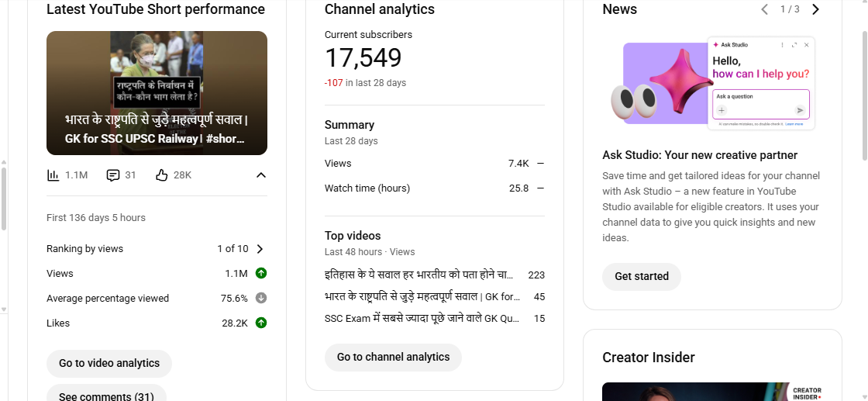Click Go to channel analytics button
This screenshot has height=401, width=868.
coord(393,357)
